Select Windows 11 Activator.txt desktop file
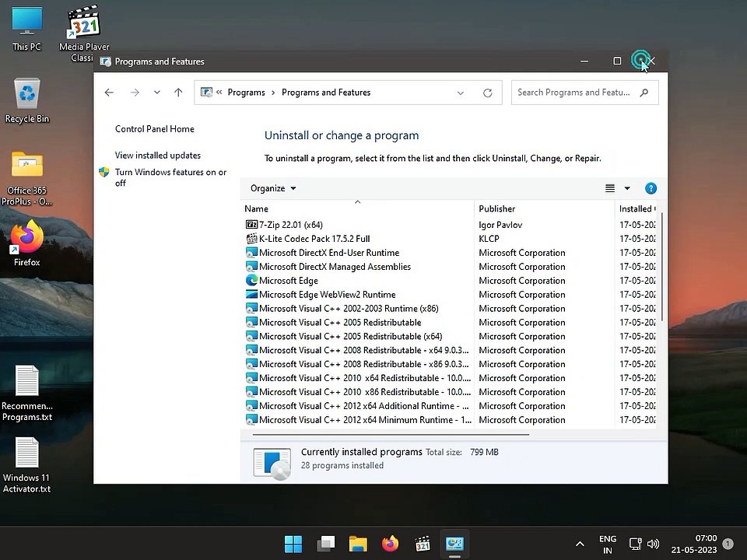 (x=26, y=465)
